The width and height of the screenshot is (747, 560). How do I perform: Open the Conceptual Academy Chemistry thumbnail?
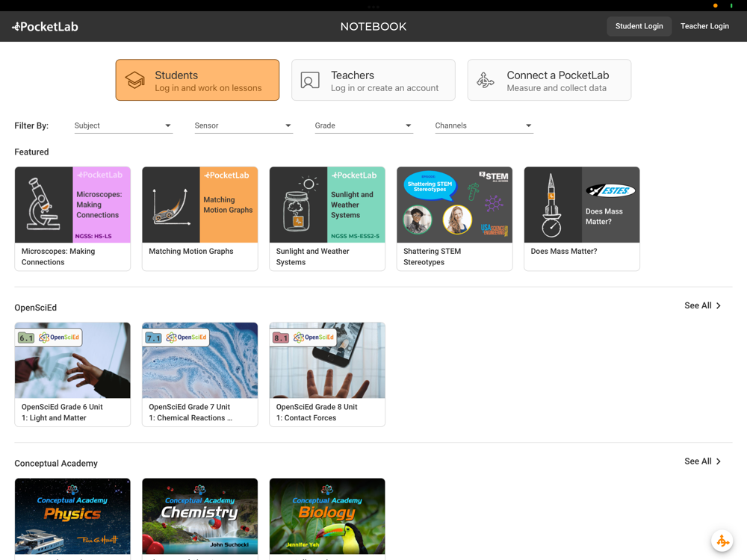tap(200, 516)
